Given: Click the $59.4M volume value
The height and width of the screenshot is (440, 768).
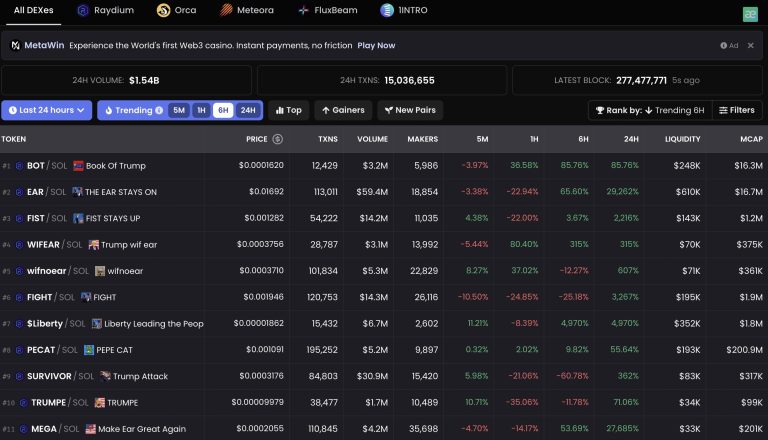Looking at the screenshot, I should [x=372, y=192].
